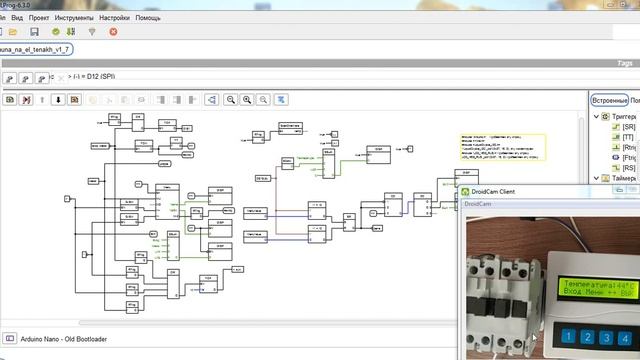This screenshot has width=640, height=360.
Task: Click the controller icon in the status bar
Action: [x=10, y=338]
